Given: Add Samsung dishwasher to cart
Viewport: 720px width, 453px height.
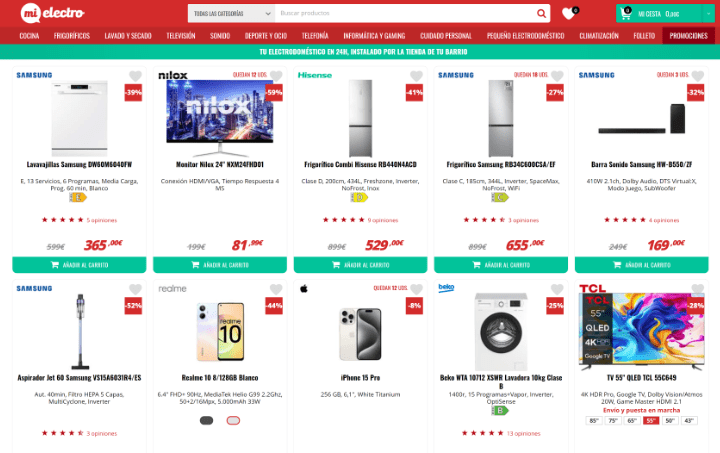Looking at the screenshot, I should [79, 265].
